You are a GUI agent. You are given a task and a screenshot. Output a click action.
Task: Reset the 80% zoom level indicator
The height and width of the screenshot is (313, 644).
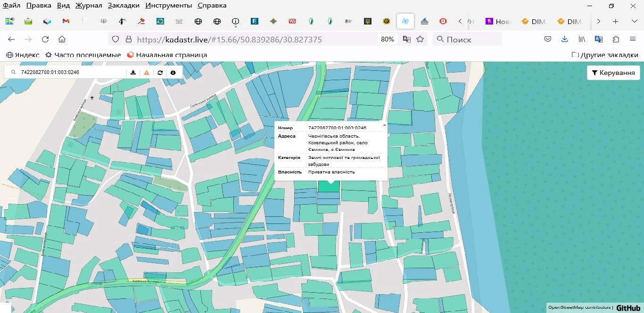point(387,40)
